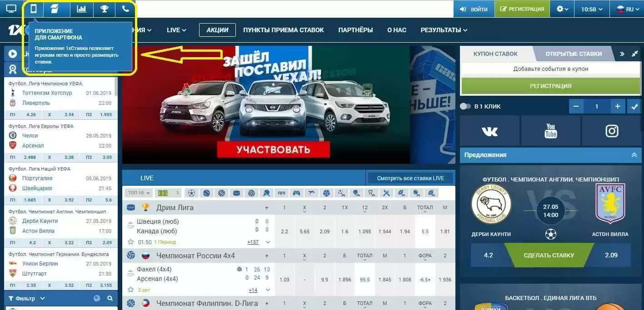Click Смотреть все ставки LIVE
The image size is (644, 310).
click(410, 178)
